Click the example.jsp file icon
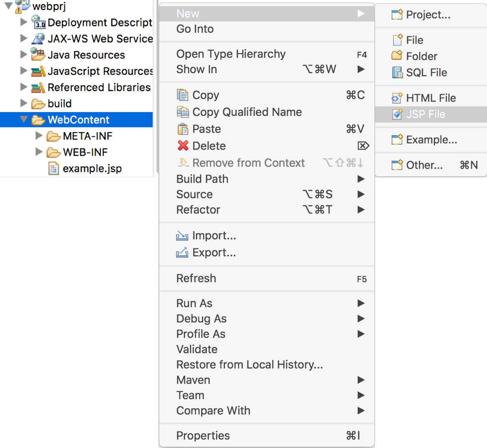487x448 pixels. (54, 169)
